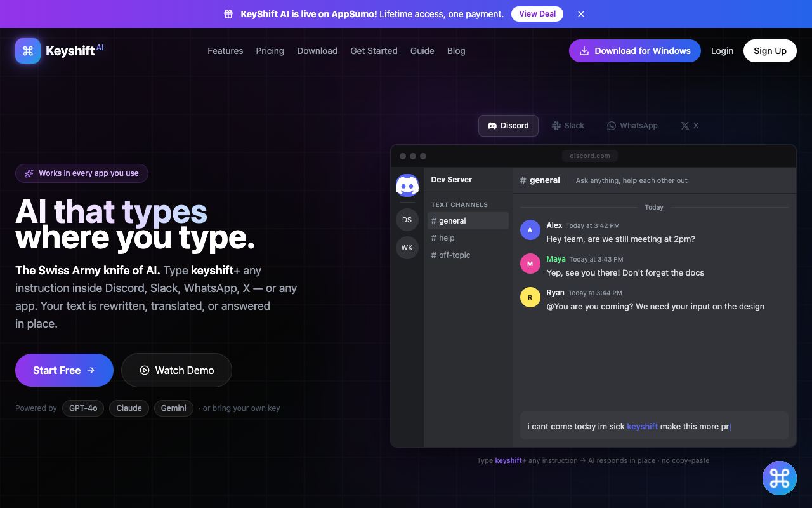
Task: Visit the Blog nav link
Action: 456,51
